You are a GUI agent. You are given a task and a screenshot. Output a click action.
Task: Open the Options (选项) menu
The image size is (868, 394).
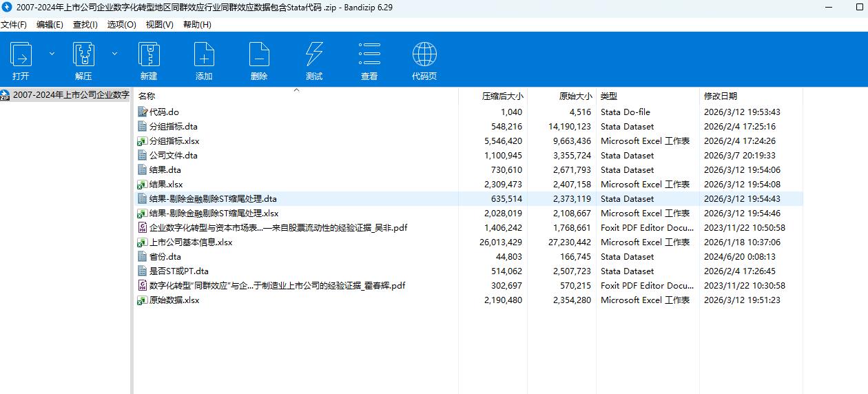[x=121, y=24]
